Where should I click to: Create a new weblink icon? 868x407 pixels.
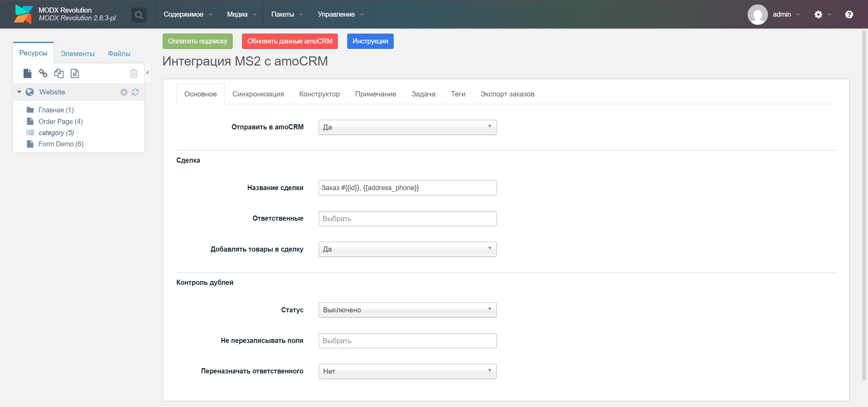click(x=43, y=73)
